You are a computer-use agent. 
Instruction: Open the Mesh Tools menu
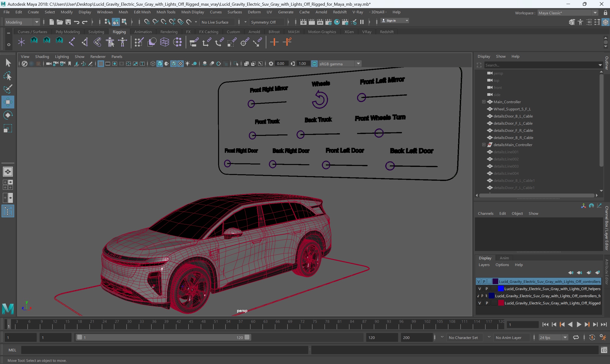point(166,12)
